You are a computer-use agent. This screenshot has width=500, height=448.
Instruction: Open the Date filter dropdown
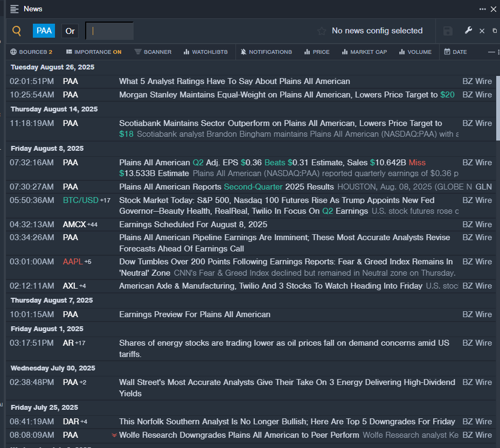[x=455, y=52]
